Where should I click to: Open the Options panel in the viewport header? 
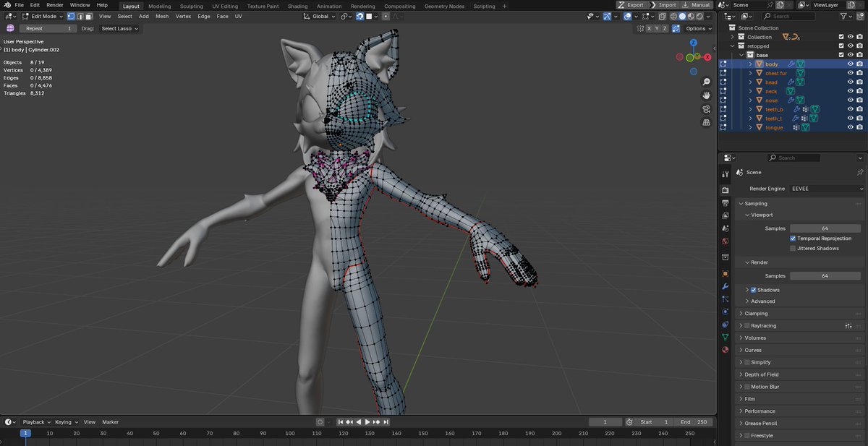point(697,28)
